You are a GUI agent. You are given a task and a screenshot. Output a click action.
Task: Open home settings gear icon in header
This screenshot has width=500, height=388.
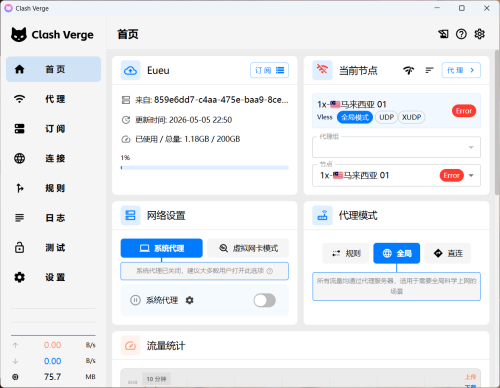[479, 34]
